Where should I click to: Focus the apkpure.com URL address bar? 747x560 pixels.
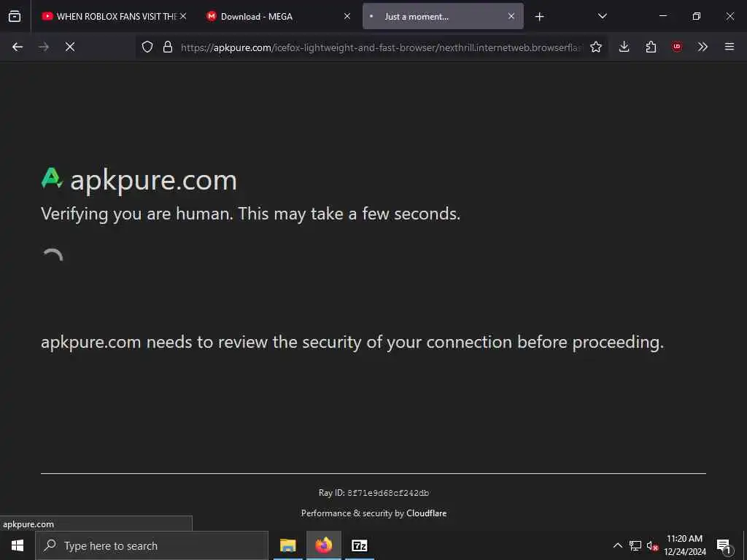click(x=380, y=47)
